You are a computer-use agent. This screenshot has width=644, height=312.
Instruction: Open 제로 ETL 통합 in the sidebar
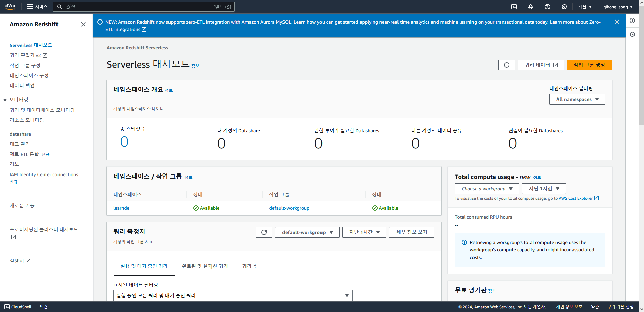coord(24,154)
